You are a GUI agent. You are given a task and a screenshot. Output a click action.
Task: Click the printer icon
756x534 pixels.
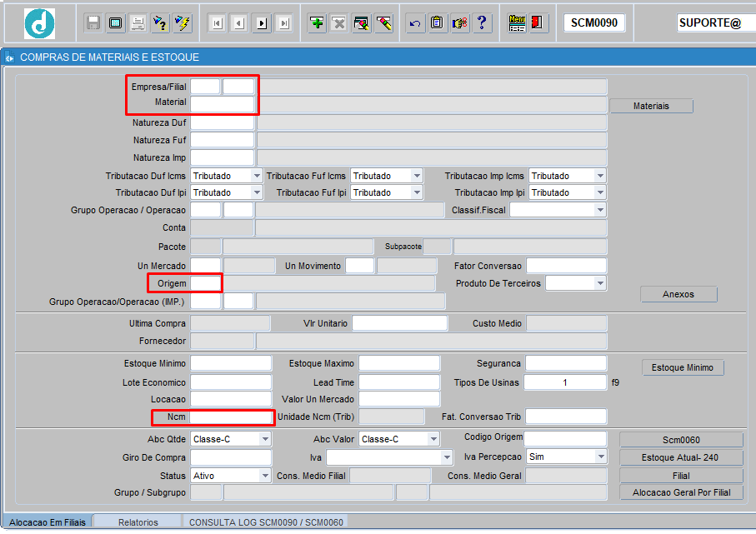pos(138,23)
